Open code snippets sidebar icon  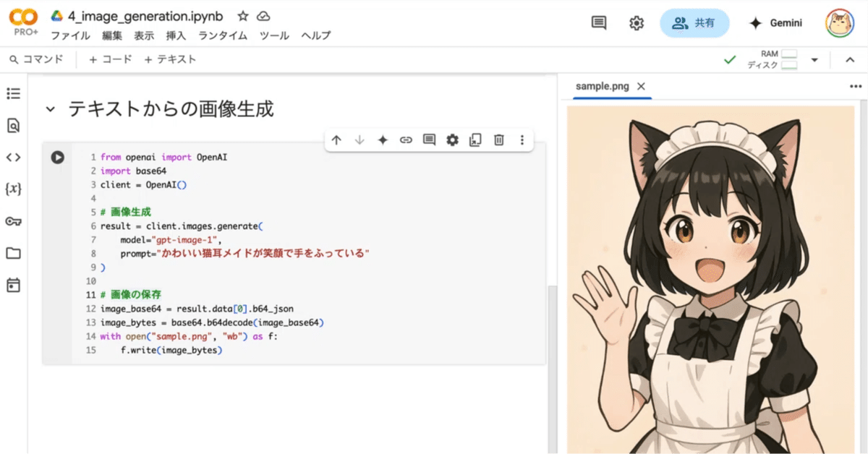[x=13, y=158]
